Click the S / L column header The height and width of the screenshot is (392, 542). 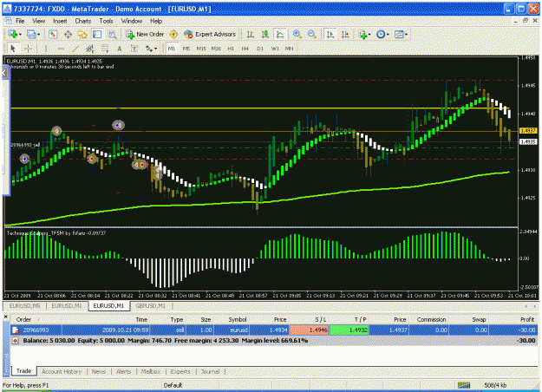320,320
